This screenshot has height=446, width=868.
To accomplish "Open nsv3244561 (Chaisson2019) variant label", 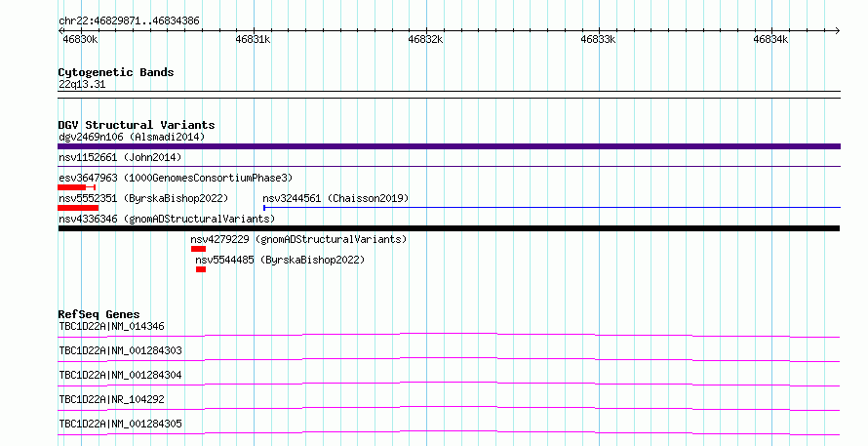I will point(335,198).
